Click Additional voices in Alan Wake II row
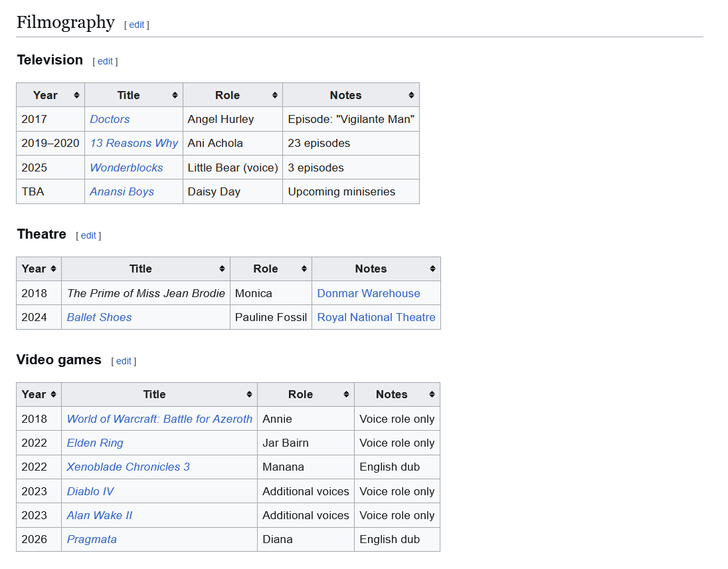This screenshot has height=569, width=728. [306, 516]
